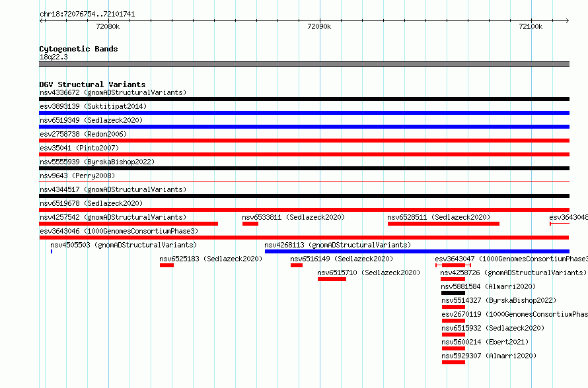
Task: Click the chr18:72076754..72101741 coordinates text
Action: 87,14
